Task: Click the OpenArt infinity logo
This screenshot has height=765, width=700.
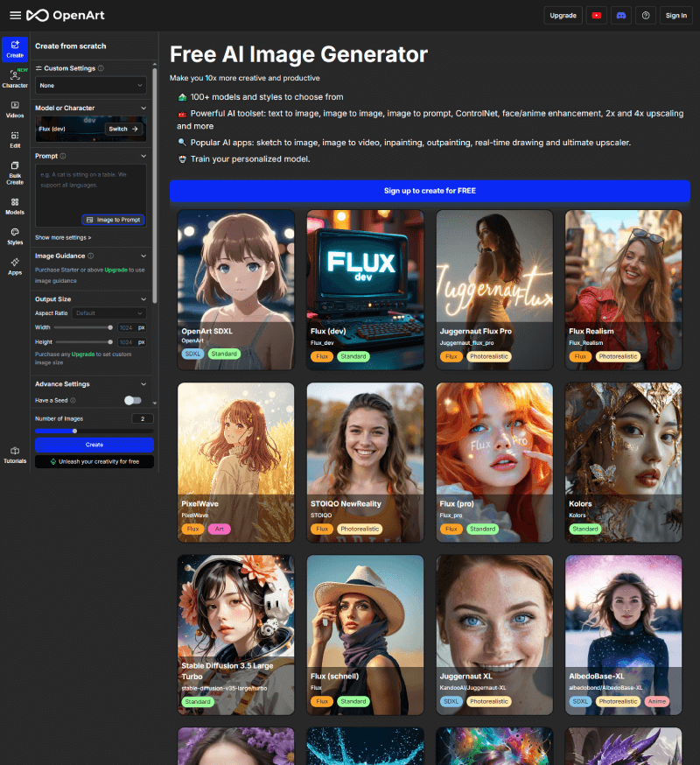Action: [38, 16]
